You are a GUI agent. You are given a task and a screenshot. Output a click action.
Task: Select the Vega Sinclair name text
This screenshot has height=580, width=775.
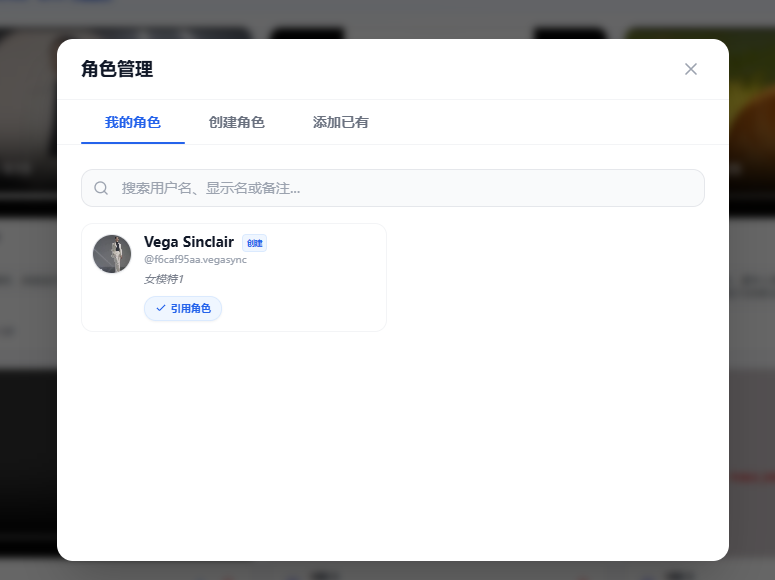pyautogui.click(x=189, y=242)
